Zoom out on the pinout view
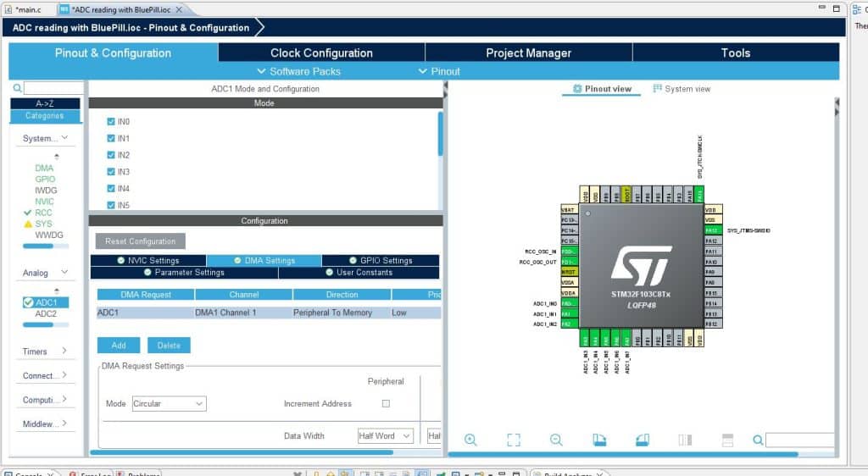Viewport: 868px width, 476px height. pos(556,440)
